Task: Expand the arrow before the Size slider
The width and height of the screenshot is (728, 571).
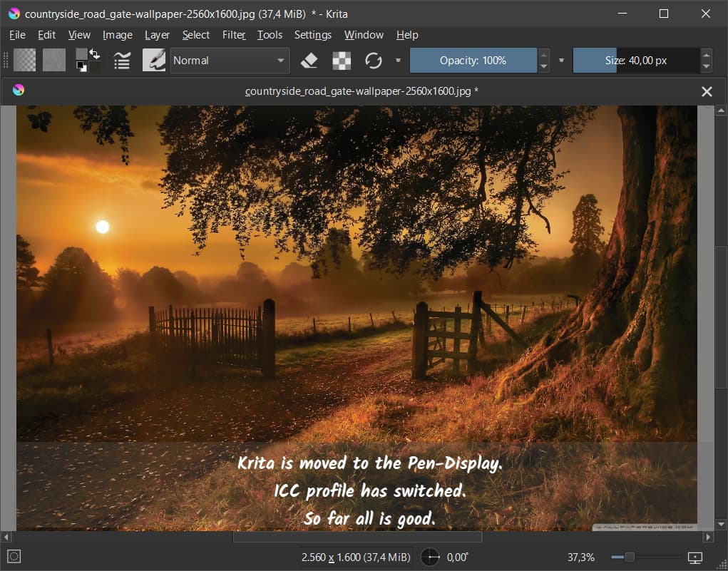Action: coord(561,61)
